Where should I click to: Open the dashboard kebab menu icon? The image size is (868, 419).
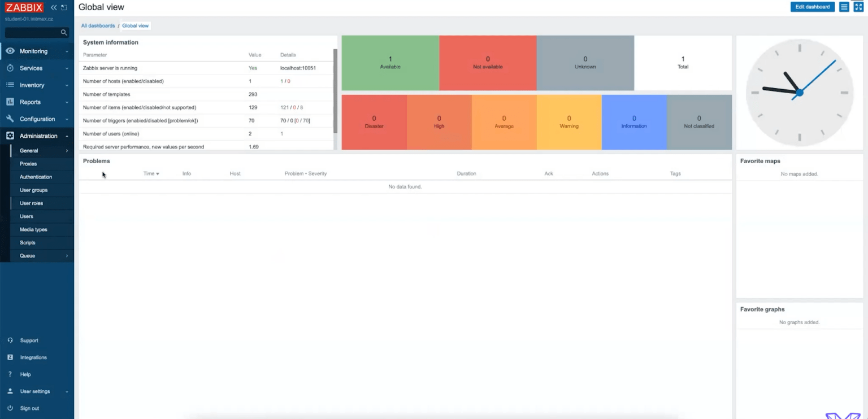[x=844, y=7]
